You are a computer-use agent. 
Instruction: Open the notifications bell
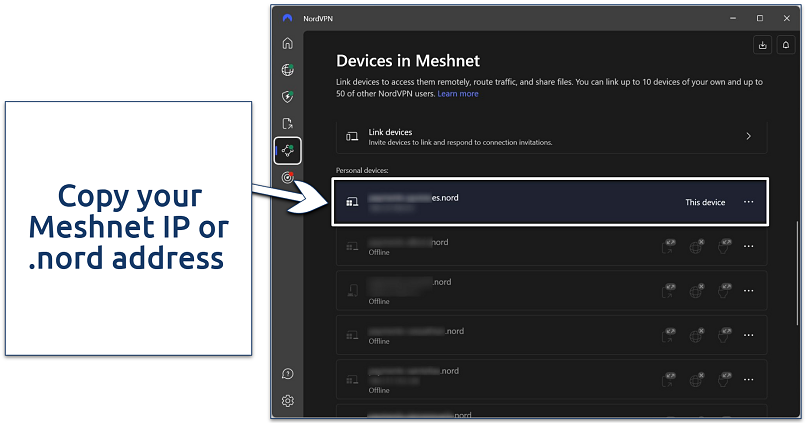(x=785, y=45)
